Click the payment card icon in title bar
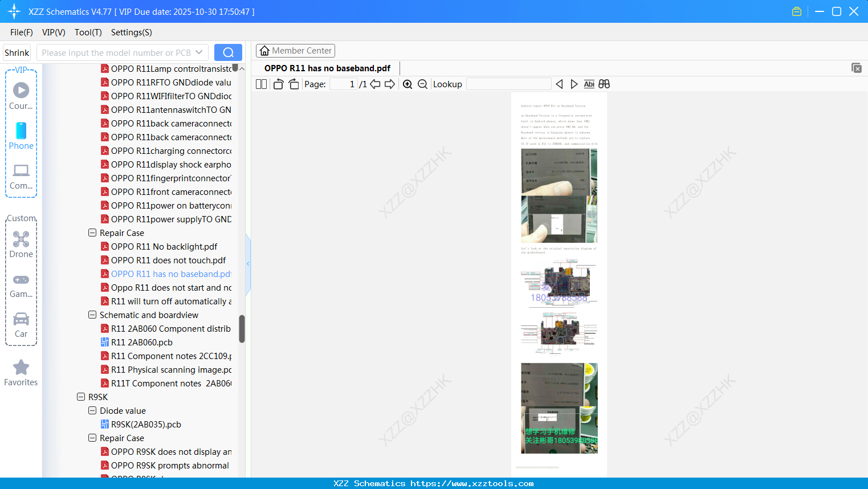The image size is (868, 489). [796, 11]
